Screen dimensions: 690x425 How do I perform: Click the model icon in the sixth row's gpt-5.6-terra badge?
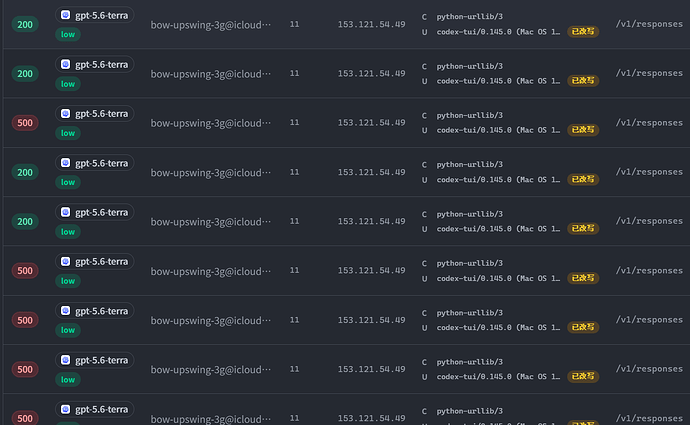66,261
